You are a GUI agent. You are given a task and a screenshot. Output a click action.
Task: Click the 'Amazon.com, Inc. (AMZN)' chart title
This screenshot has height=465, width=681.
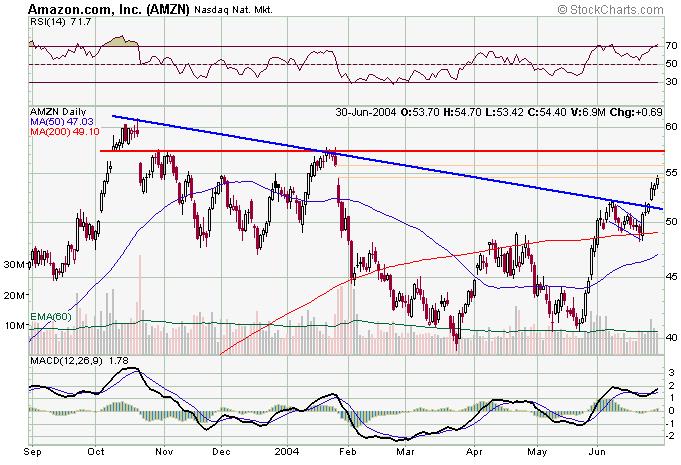[109, 9]
